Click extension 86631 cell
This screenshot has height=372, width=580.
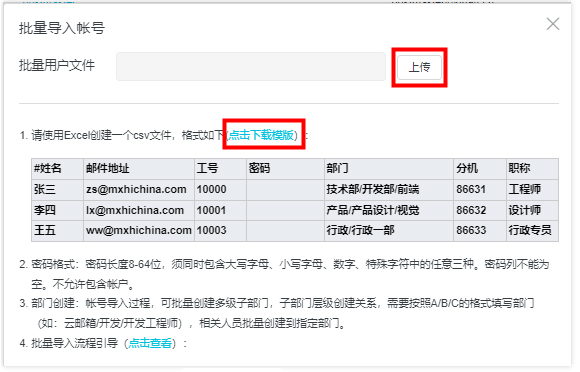point(480,190)
